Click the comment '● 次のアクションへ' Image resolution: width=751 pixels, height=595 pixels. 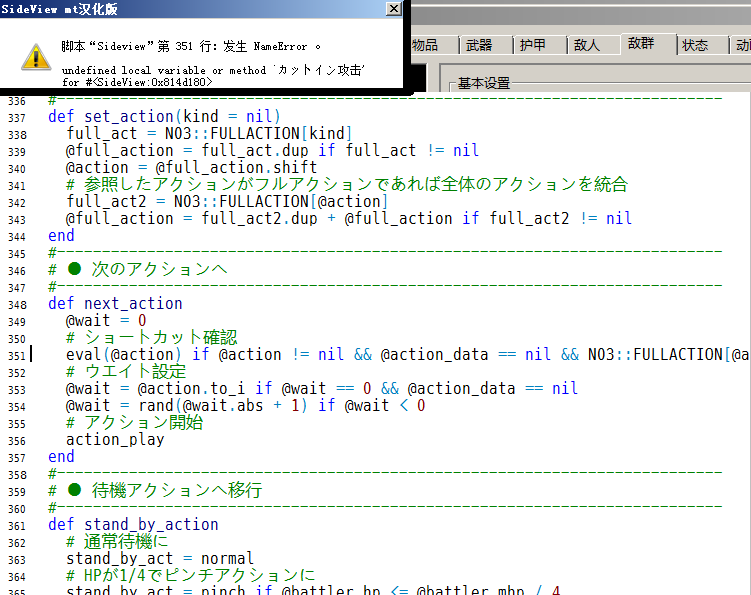tap(138, 270)
